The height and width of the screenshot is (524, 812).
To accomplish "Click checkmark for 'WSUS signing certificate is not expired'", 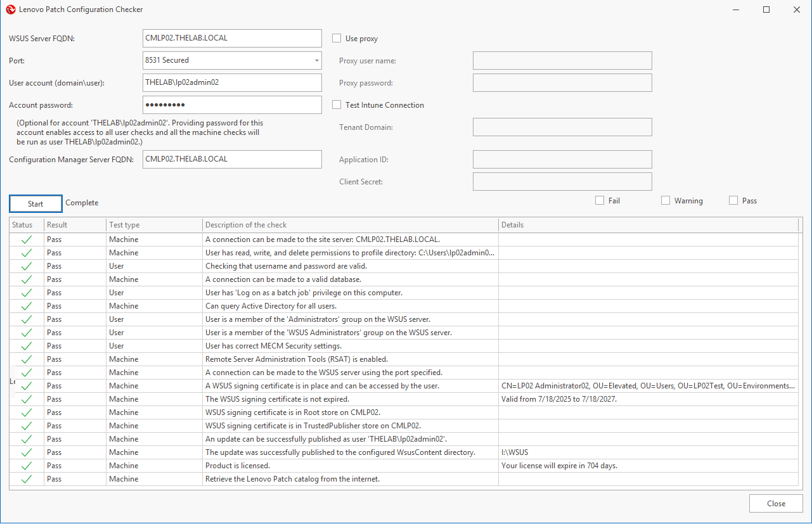I will click(x=27, y=399).
